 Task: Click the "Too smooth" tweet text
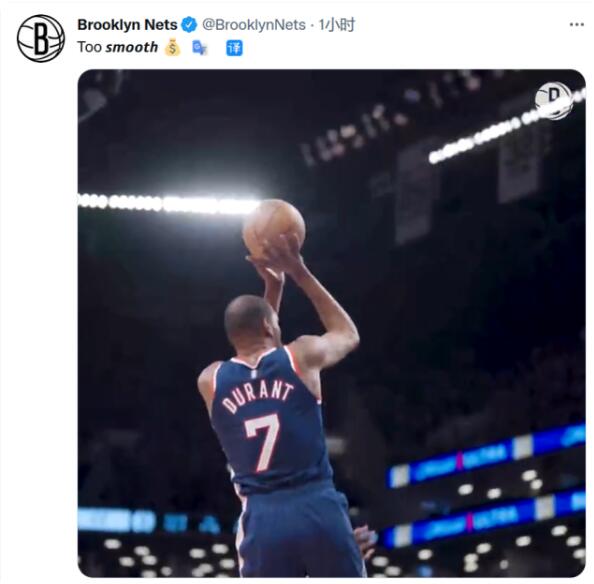coord(118,47)
